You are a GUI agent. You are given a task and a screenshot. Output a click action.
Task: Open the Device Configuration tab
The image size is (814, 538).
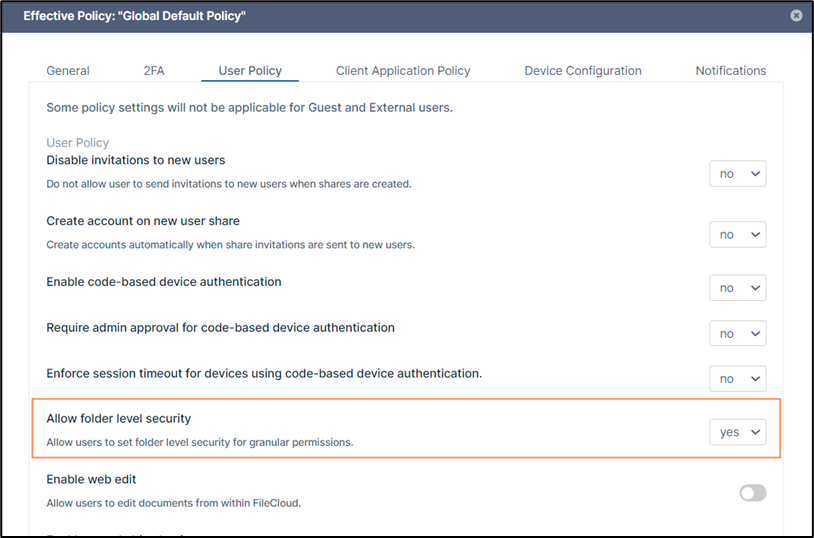coord(583,71)
